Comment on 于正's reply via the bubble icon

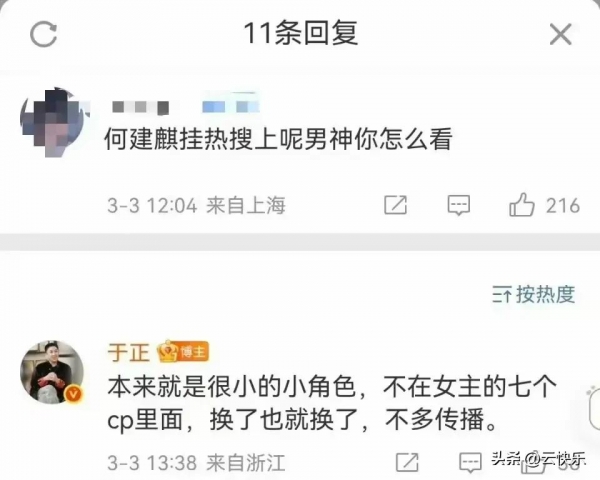pyautogui.click(x=470, y=462)
